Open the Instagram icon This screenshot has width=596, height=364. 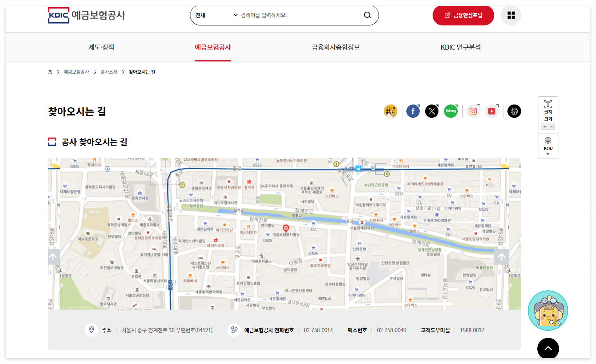pyautogui.click(x=473, y=111)
